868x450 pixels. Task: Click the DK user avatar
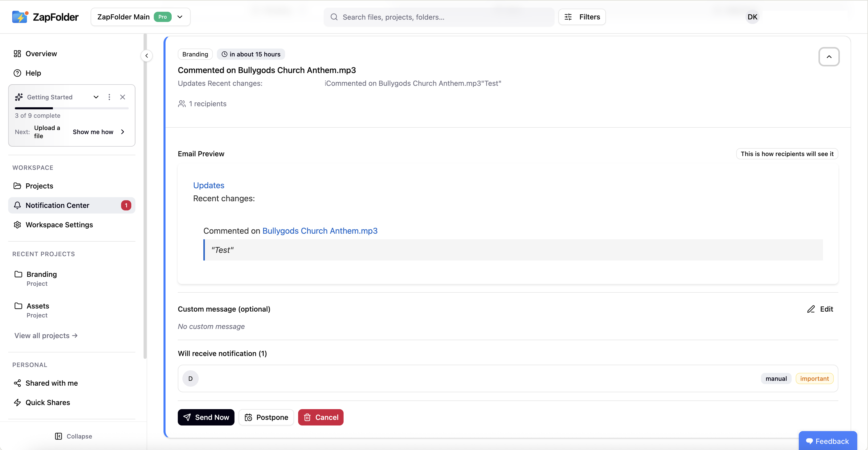point(752,17)
